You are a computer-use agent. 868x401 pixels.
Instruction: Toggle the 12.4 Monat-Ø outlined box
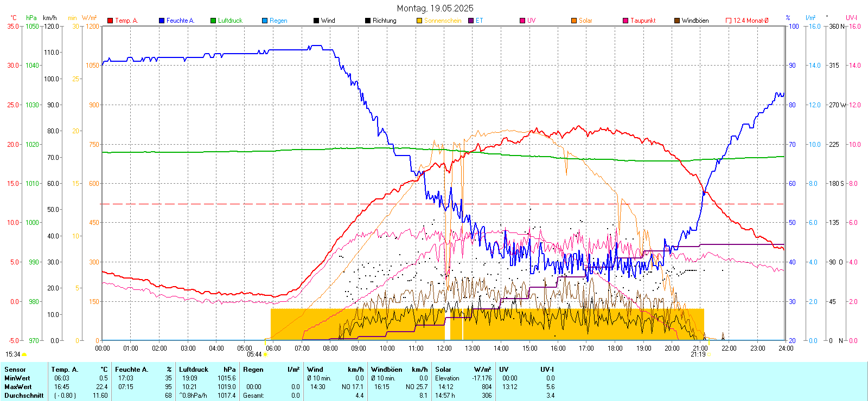tap(729, 21)
